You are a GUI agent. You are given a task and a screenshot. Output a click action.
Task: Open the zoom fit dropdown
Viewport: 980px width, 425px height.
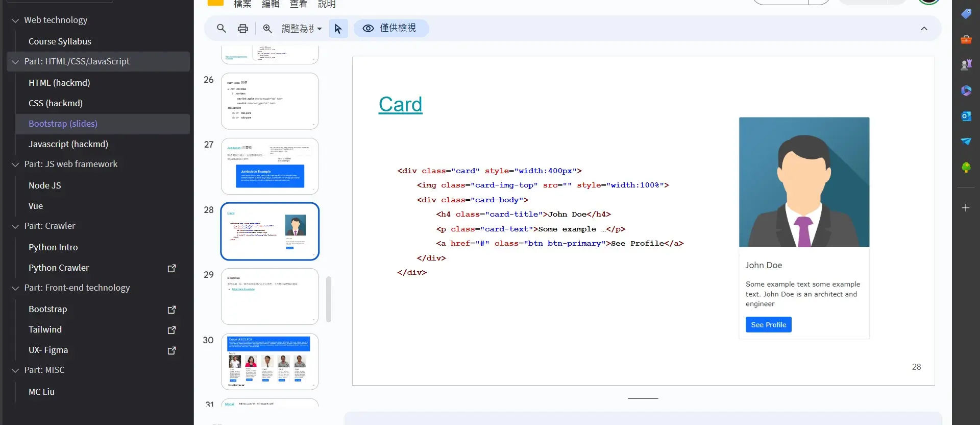[x=302, y=29]
